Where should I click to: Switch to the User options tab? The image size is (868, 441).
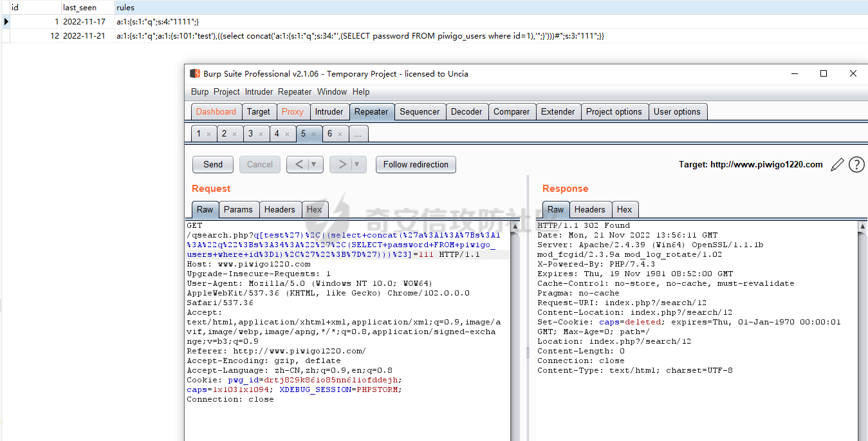pyautogui.click(x=677, y=111)
